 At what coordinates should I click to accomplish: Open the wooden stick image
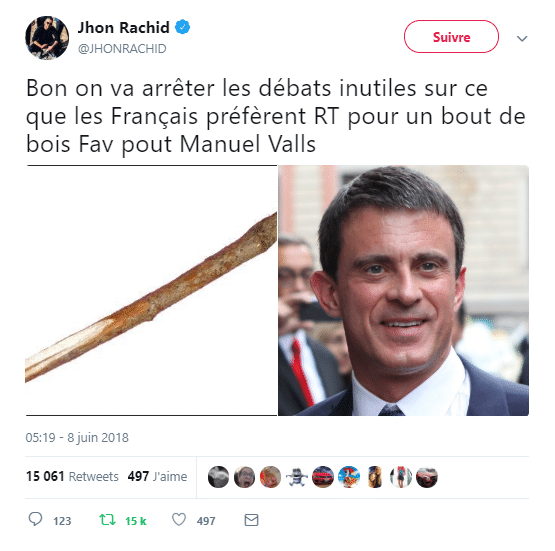pos(151,290)
